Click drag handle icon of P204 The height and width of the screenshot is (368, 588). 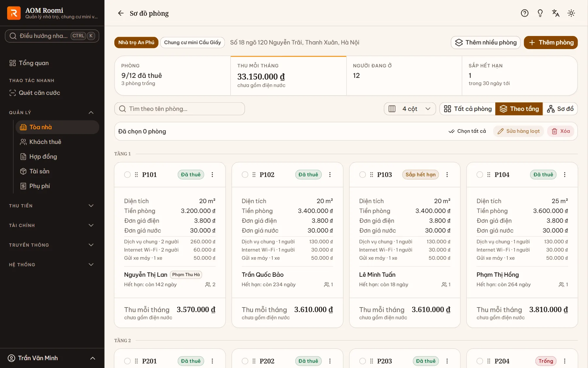pyautogui.click(x=489, y=361)
